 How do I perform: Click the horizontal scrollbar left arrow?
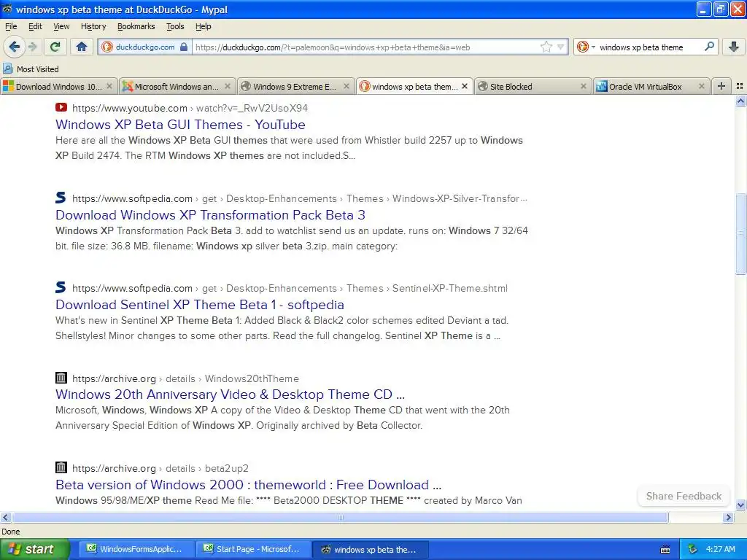[x=6, y=517]
